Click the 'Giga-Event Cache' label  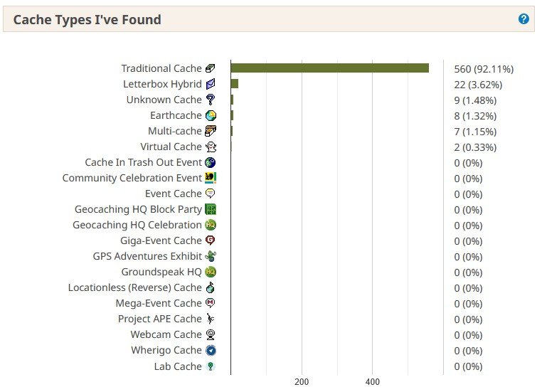pos(161,240)
